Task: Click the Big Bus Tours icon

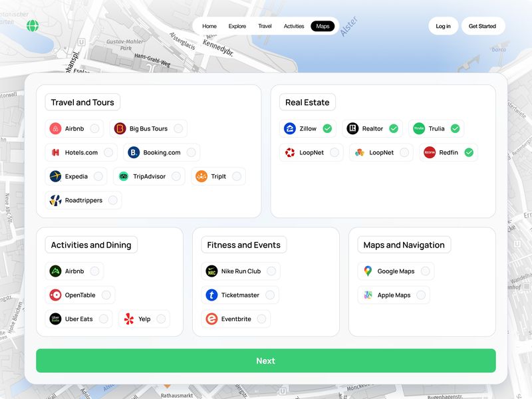Action: pos(120,128)
